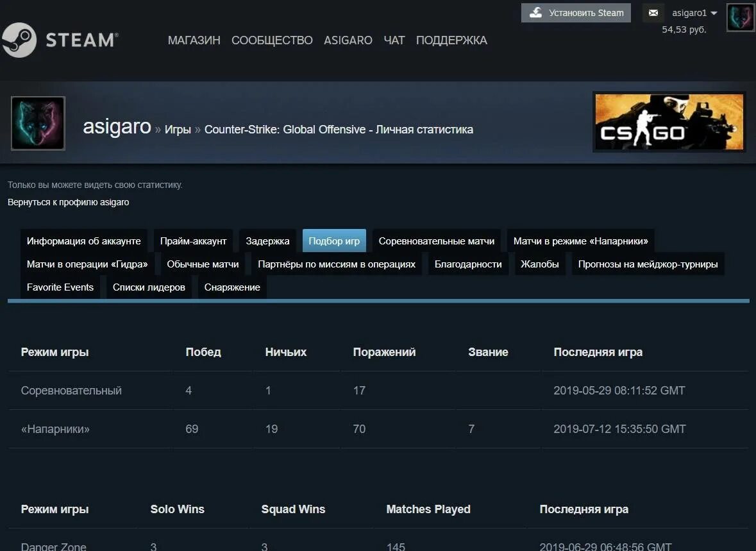Screen dimensions: 756x551
Task: Click the «Напарники» draws value 19
Action: (271, 429)
